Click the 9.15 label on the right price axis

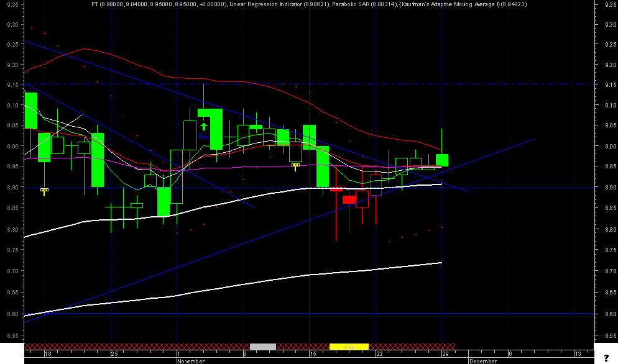pyautogui.click(x=611, y=84)
